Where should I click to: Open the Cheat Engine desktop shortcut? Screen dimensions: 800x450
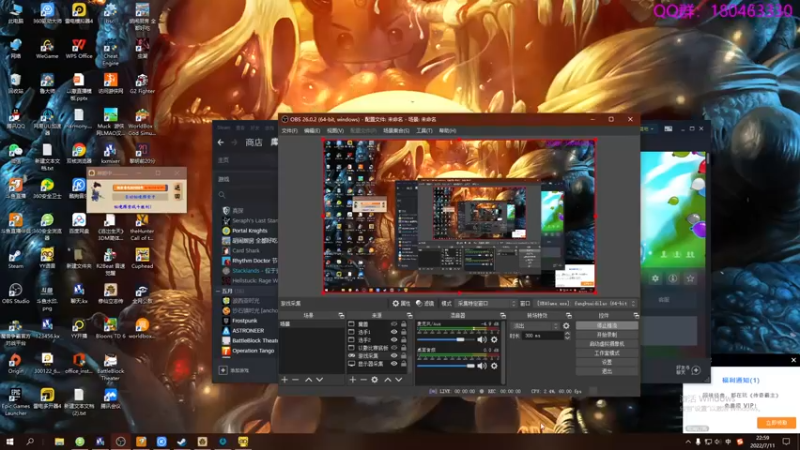[x=110, y=52]
